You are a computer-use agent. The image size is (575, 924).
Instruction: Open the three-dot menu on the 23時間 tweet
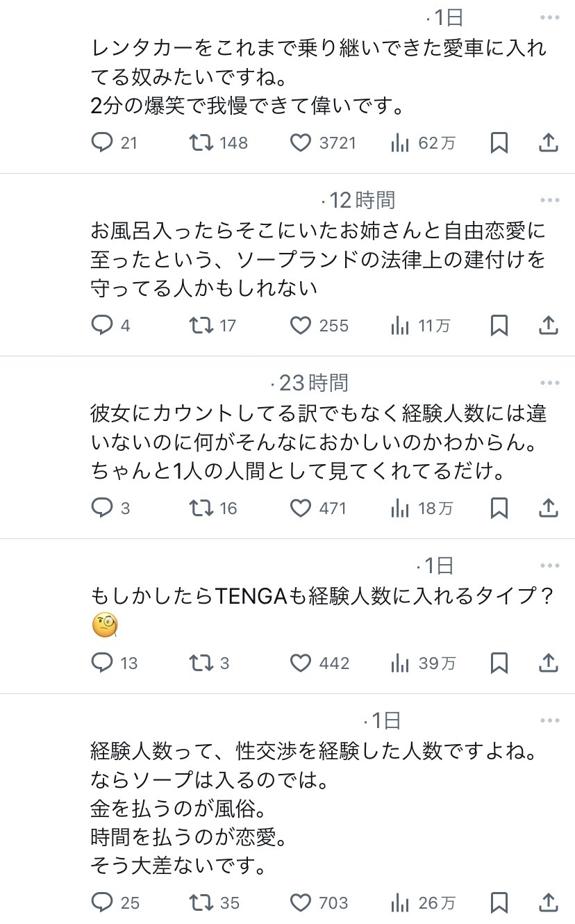[549, 383]
